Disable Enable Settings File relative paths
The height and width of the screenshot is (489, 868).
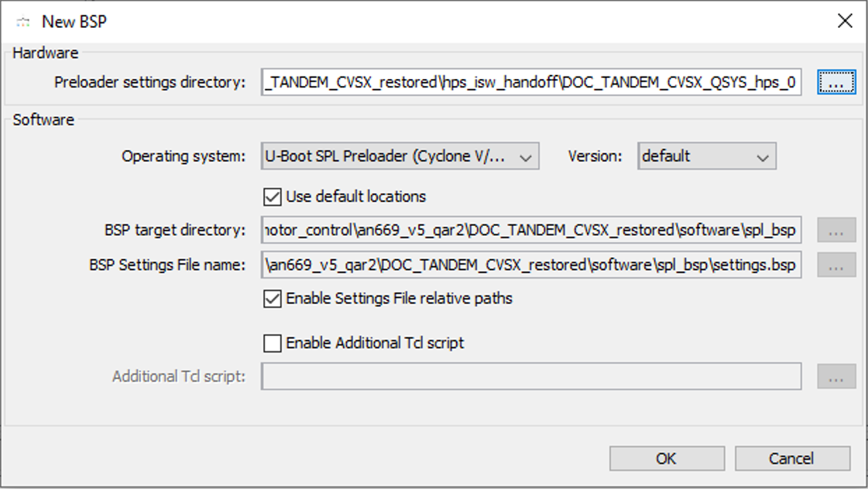[x=273, y=299]
